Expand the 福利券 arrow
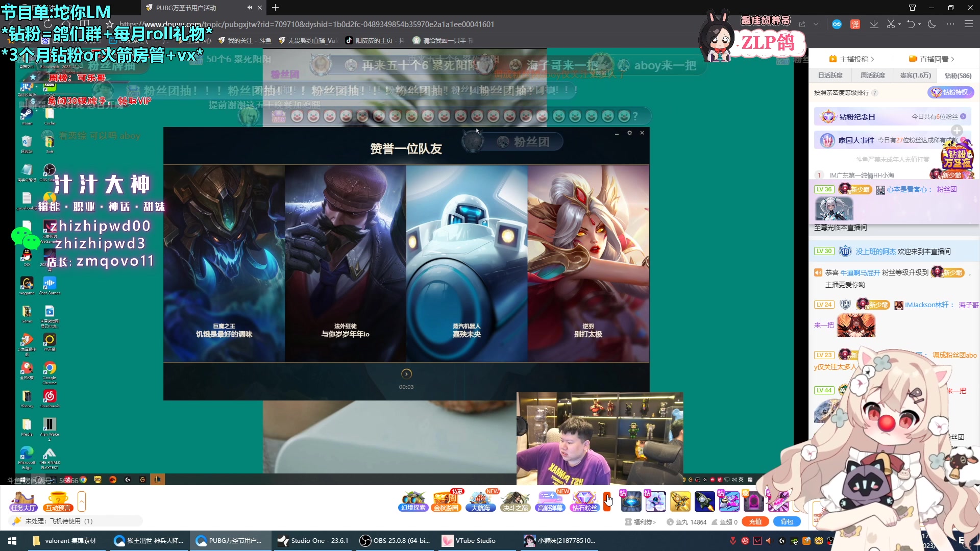The image size is (980, 551). 654,522
